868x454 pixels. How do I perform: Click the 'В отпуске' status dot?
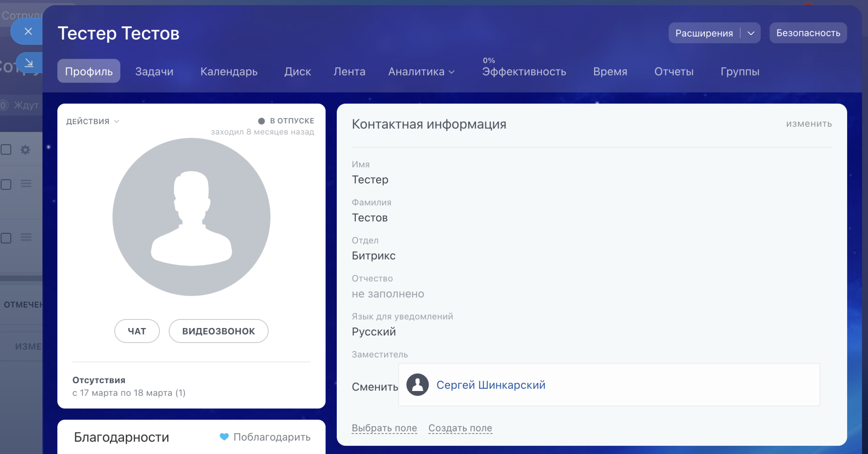[x=261, y=121]
